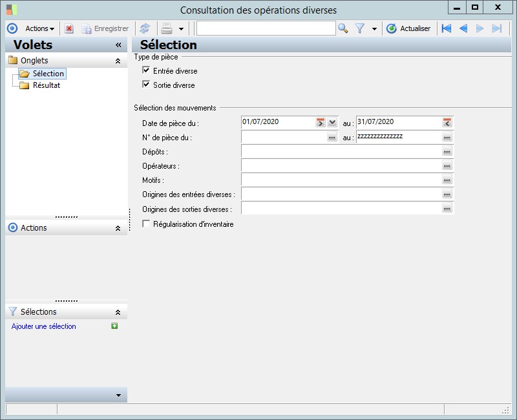Focus the toolbar search field
The image size is (517, 420).
pyautogui.click(x=266, y=28)
